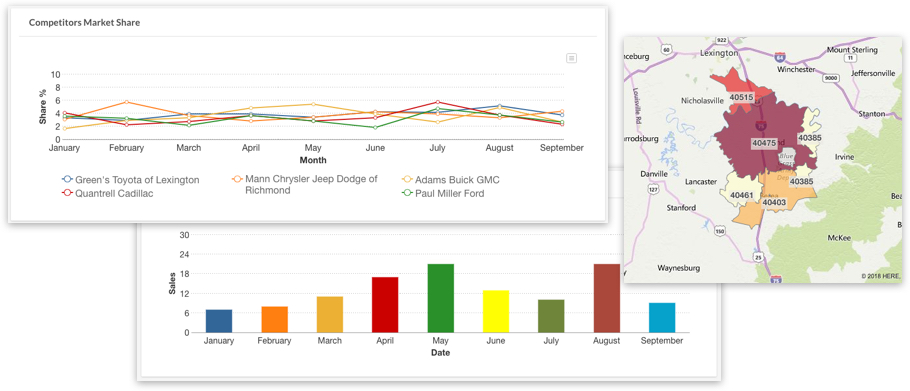Screen dimensions: 910x391
Task: Select zip code 40475 region on map
Action: pos(763,143)
